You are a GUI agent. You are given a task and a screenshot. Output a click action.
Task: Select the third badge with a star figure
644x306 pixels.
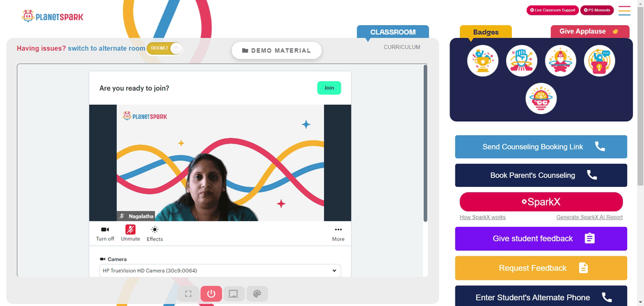pos(560,61)
